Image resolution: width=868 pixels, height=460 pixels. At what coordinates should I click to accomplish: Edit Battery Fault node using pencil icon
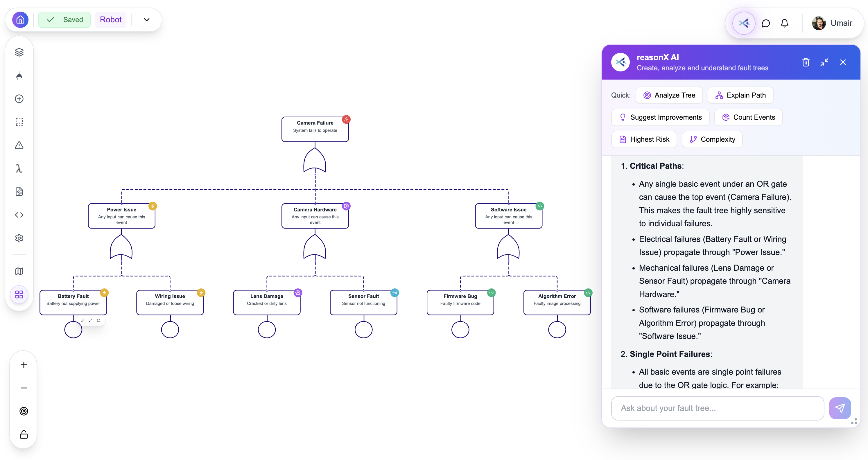(x=82, y=320)
